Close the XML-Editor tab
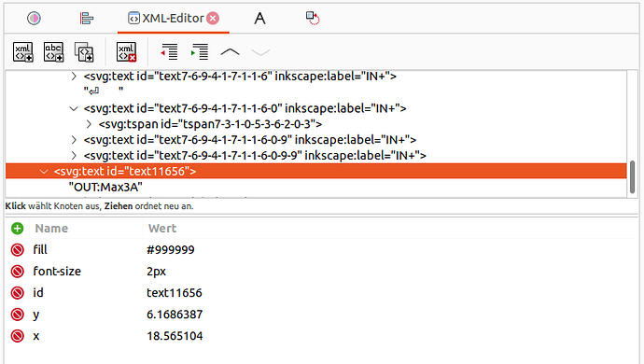 (213, 18)
